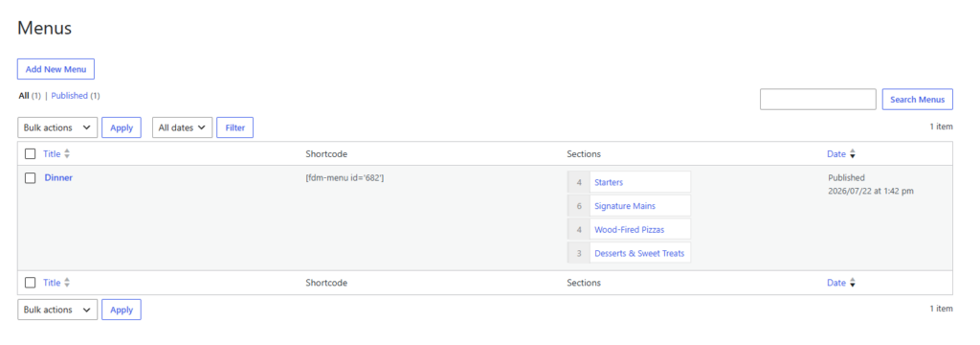Open the Signature Mains section
The width and height of the screenshot is (980, 345).
[625, 206]
